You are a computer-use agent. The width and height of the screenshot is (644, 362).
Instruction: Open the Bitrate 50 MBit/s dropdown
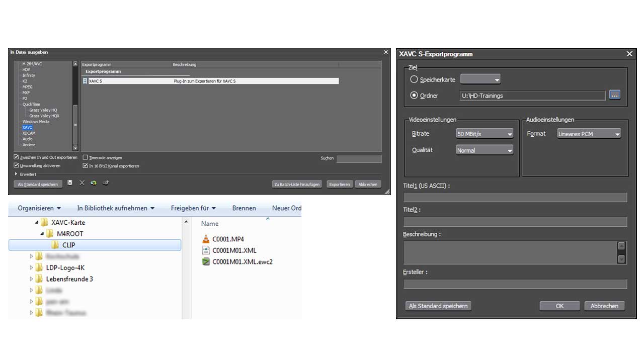(485, 134)
